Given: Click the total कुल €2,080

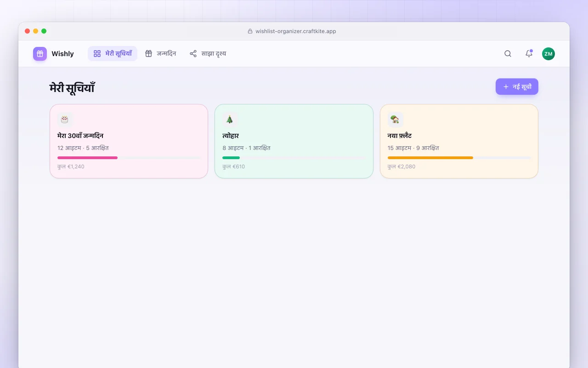Looking at the screenshot, I should coord(401,167).
